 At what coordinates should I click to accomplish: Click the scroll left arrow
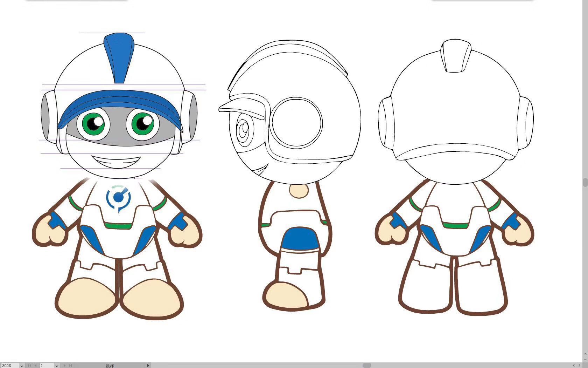[573, 365]
